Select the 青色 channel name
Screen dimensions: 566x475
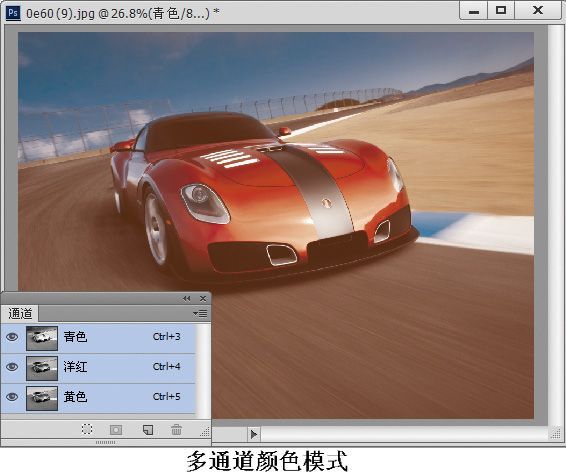pyautogui.click(x=75, y=337)
